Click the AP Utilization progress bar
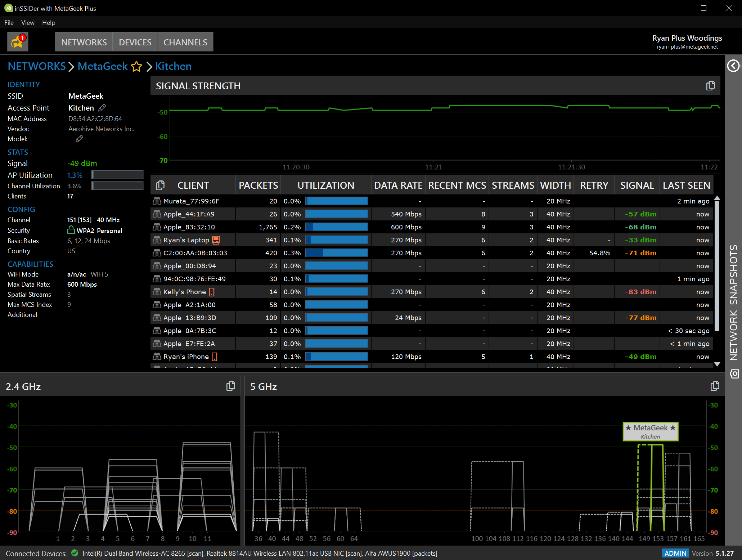742x560 pixels. [117, 175]
